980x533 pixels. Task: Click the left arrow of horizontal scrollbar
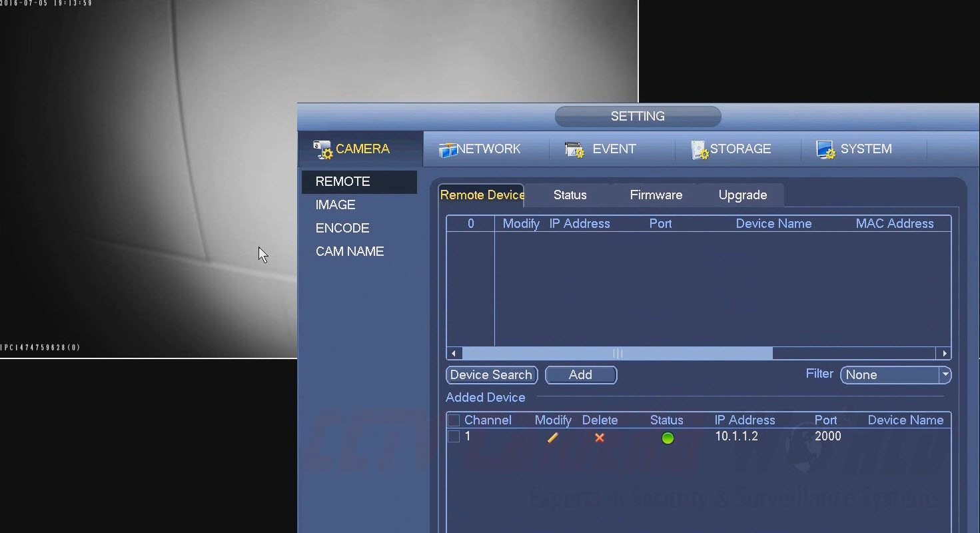click(454, 353)
